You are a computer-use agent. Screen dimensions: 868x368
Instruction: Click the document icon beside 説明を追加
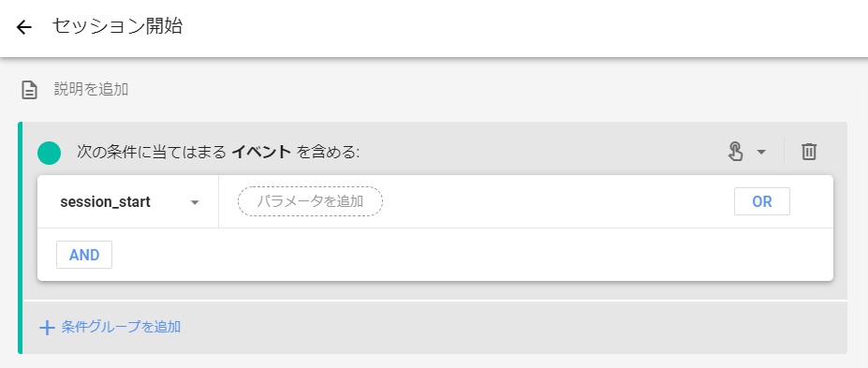click(x=29, y=90)
